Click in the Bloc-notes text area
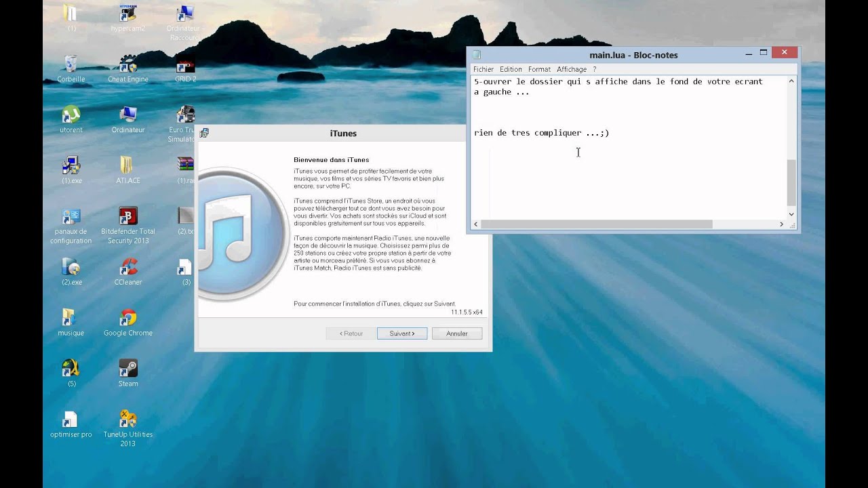 629,148
